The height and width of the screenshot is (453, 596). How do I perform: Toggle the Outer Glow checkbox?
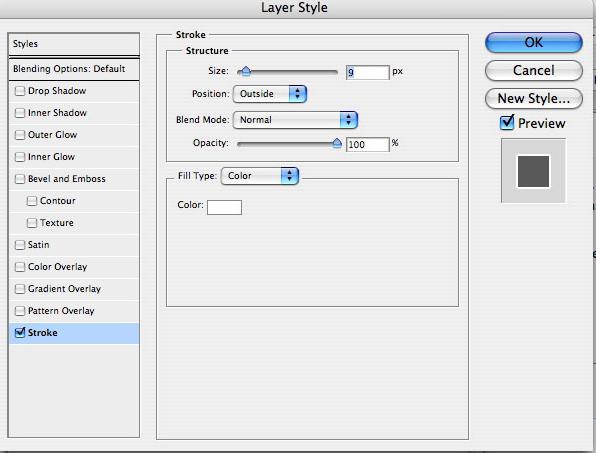point(19,135)
